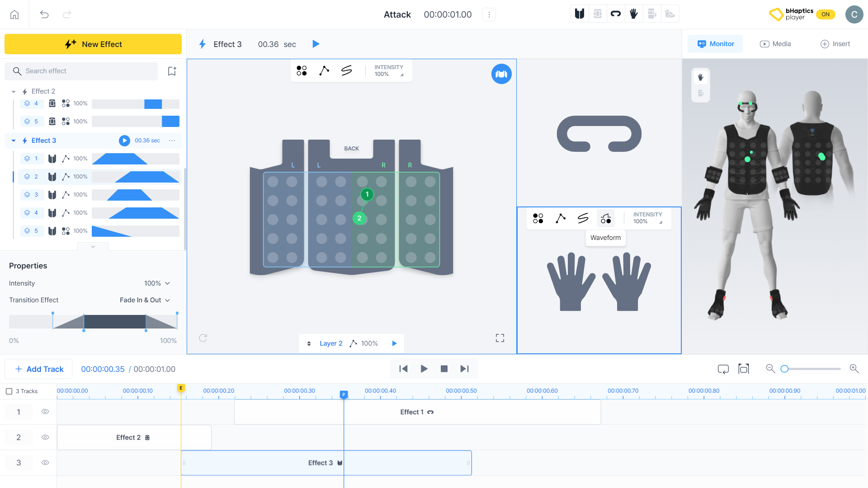Open the user account avatar C
Viewport: 868px width, 488px height.
point(854,14)
